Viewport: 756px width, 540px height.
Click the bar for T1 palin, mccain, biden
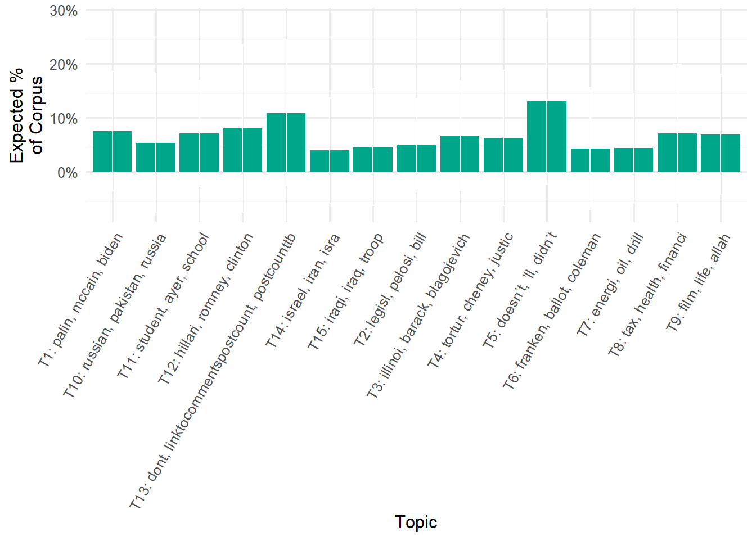[x=112, y=151]
